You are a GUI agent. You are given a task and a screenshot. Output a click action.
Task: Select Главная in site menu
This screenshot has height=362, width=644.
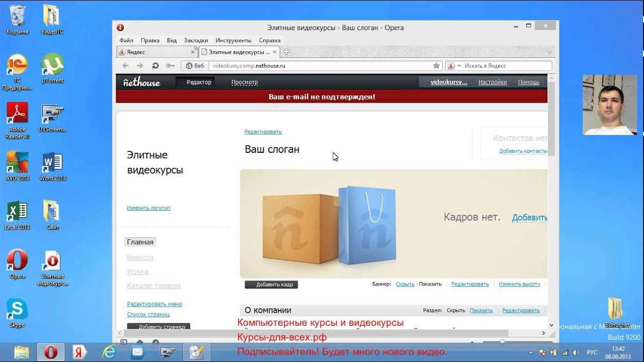point(140,242)
